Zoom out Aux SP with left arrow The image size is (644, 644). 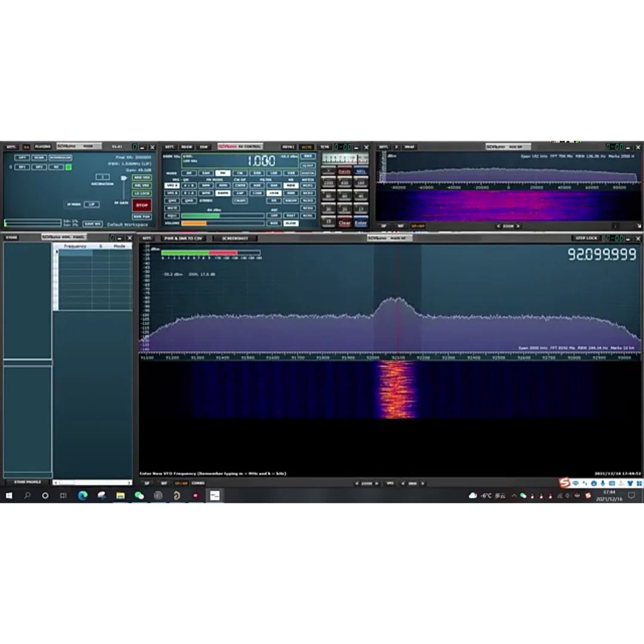(498, 226)
